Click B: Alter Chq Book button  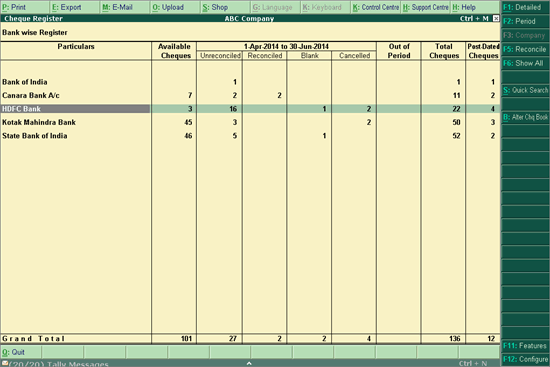pos(525,118)
